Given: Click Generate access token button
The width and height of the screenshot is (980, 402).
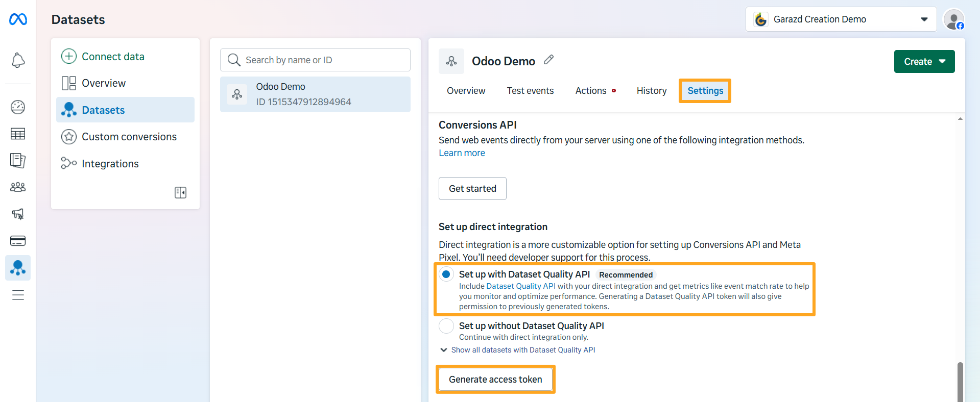Looking at the screenshot, I should coord(495,380).
